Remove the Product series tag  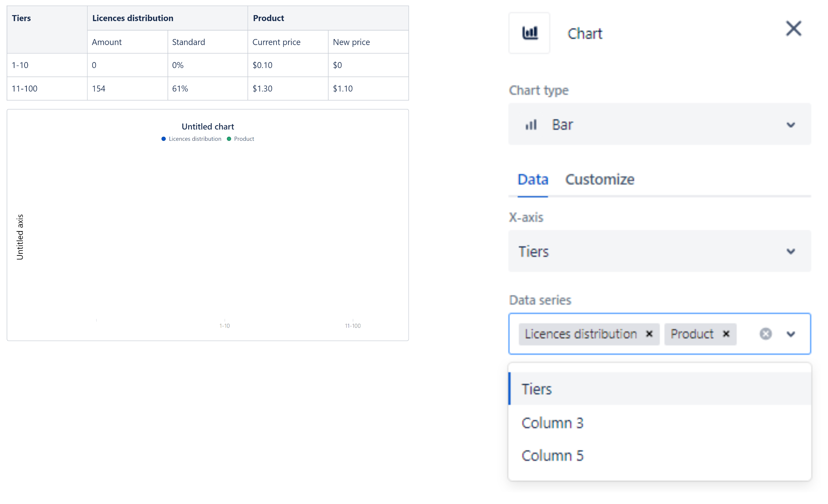click(726, 334)
